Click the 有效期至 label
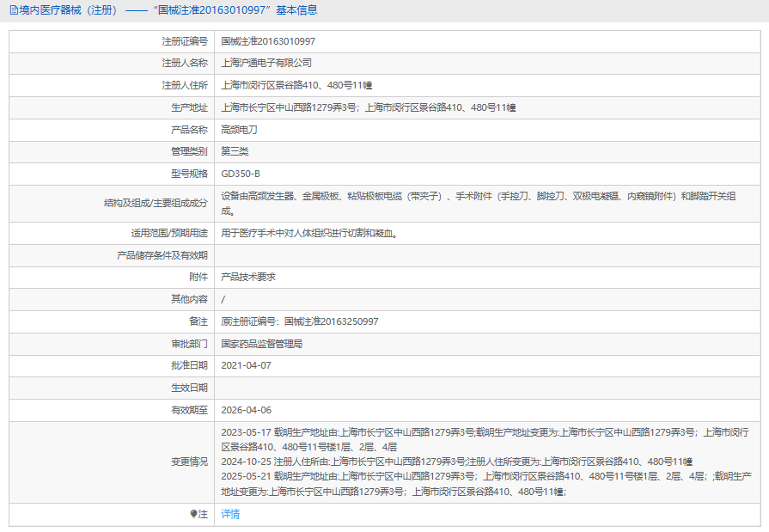The image size is (769, 532). (189, 410)
